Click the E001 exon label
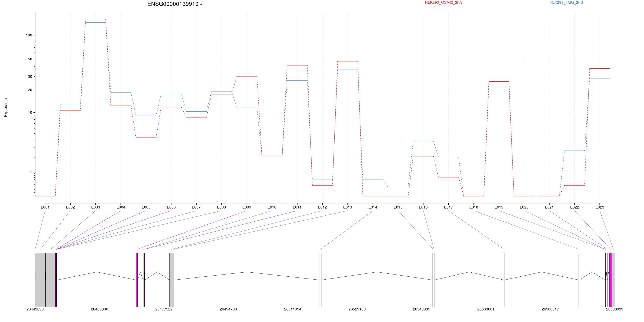 point(45,207)
